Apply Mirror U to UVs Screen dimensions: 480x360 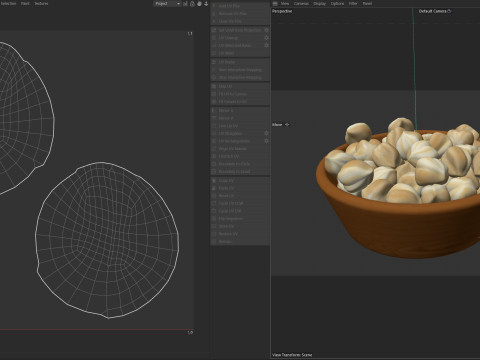click(x=240, y=110)
